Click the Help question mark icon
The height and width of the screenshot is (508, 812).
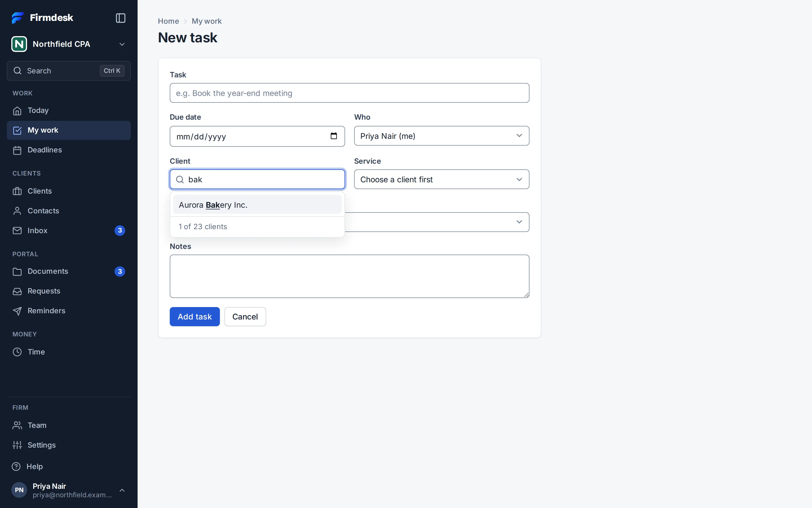point(16,466)
